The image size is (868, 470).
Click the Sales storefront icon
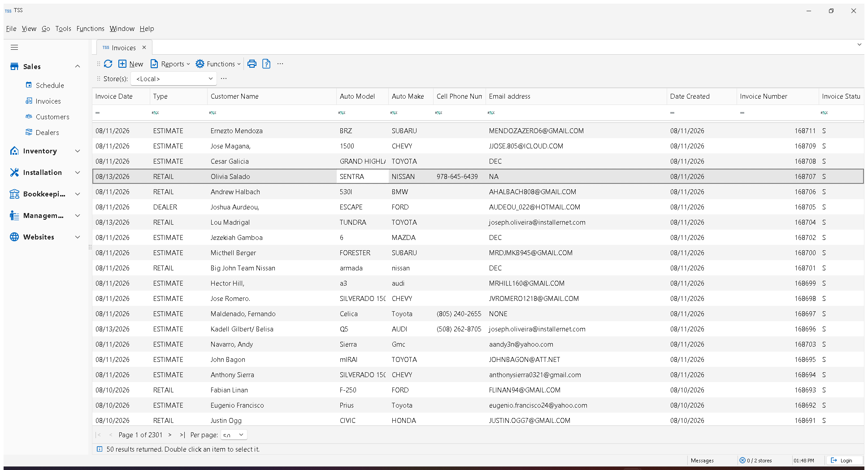[x=14, y=66]
